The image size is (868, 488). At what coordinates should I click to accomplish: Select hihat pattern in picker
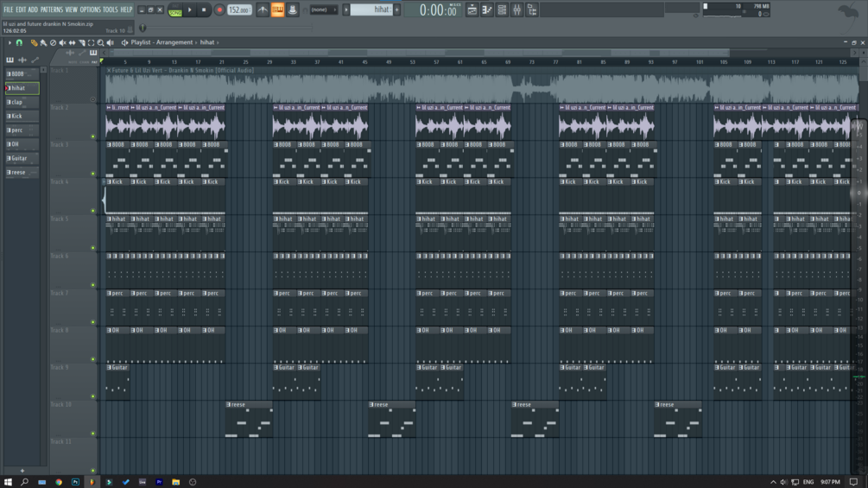(x=22, y=88)
